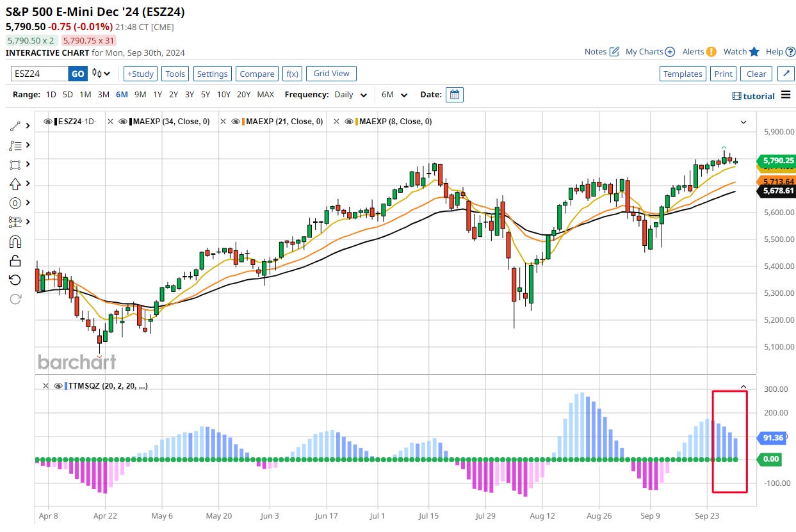Select the up arrow marker tool
The height and width of the screenshot is (532, 796).
pos(15,184)
